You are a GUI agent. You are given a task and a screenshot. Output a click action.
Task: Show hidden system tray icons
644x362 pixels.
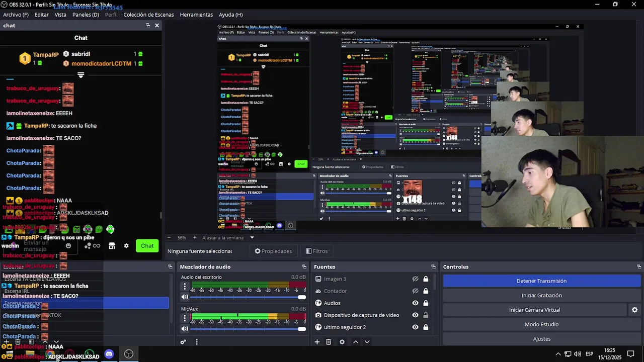[x=558, y=354]
